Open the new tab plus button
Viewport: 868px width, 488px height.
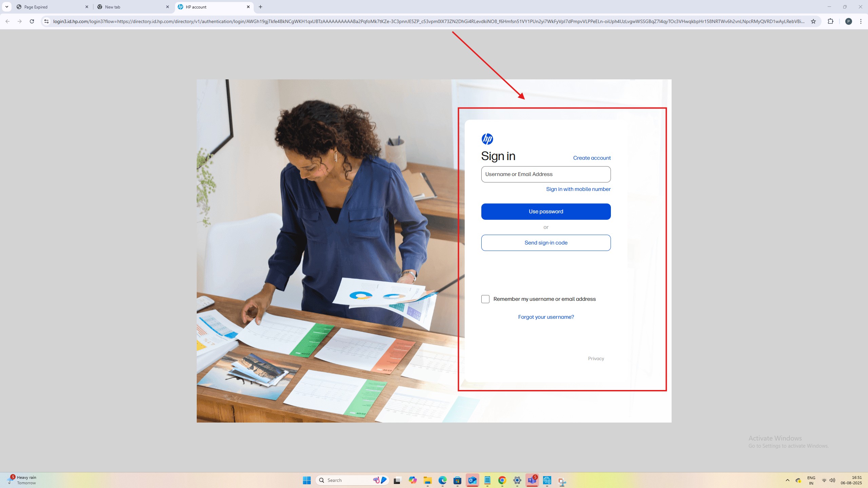point(260,7)
